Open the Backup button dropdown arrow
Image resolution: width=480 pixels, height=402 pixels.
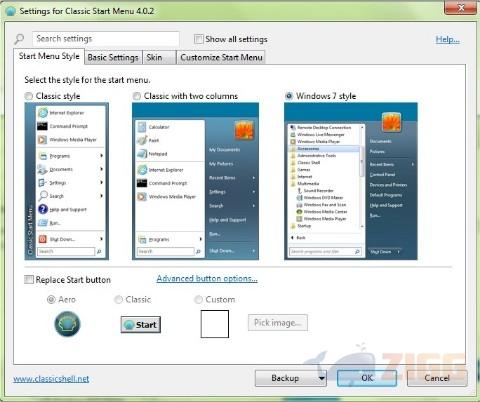point(321,378)
